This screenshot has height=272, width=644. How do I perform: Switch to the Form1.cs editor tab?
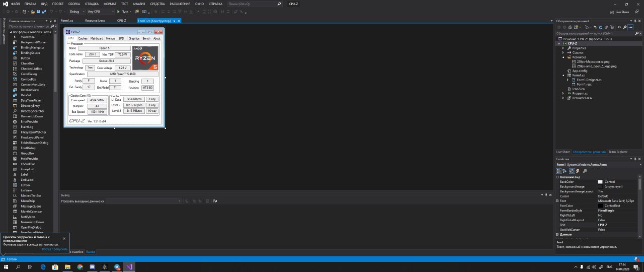click(67, 21)
